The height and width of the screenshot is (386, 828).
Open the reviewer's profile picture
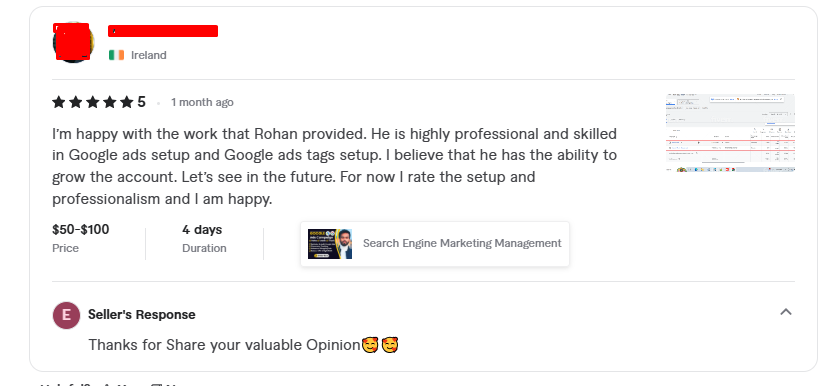(x=73, y=42)
